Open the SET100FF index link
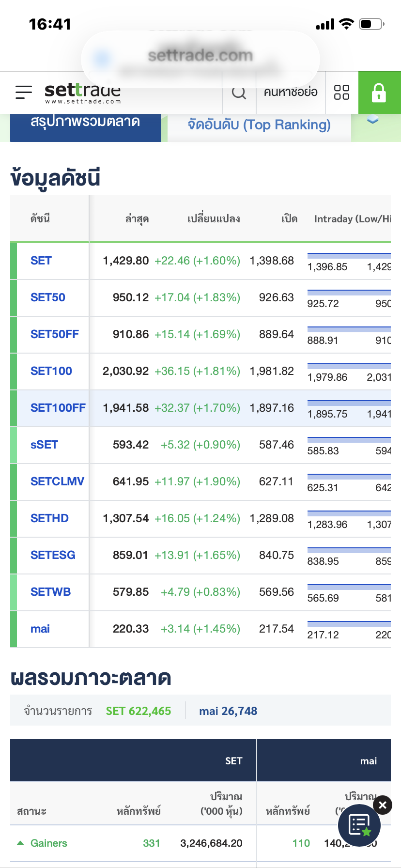The height and width of the screenshot is (868, 401). [x=58, y=408]
